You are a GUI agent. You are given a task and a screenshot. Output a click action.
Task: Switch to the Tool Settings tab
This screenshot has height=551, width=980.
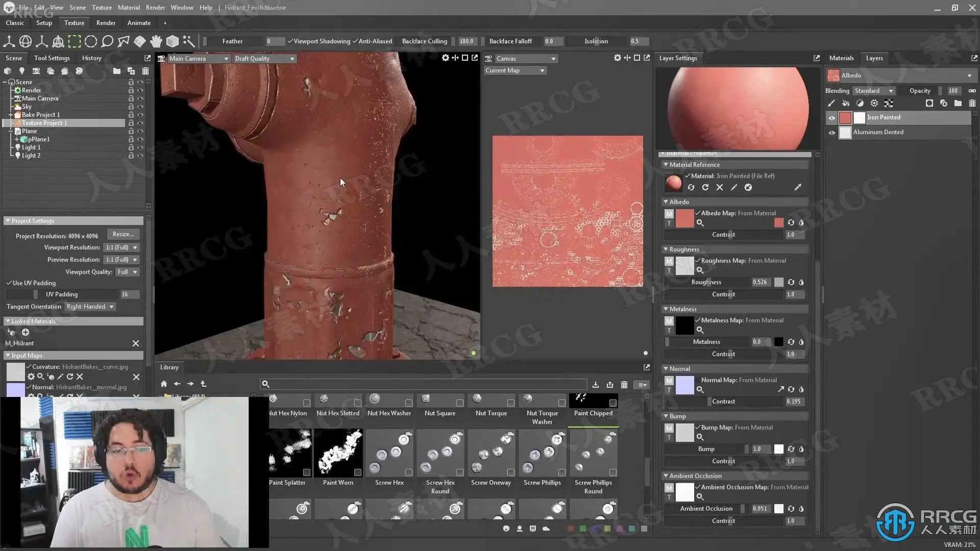pos(52,58)
